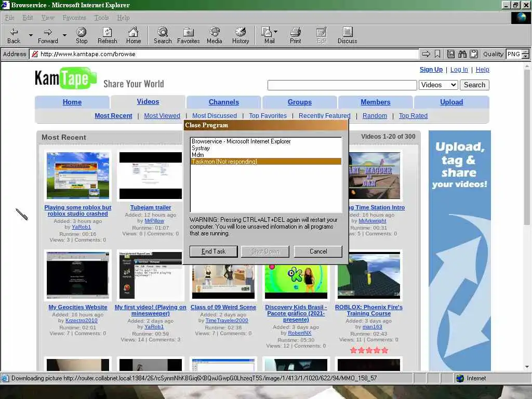
Task: Open the roblox studio crashed video thumbnail
Action: click(x=78, y=176)
